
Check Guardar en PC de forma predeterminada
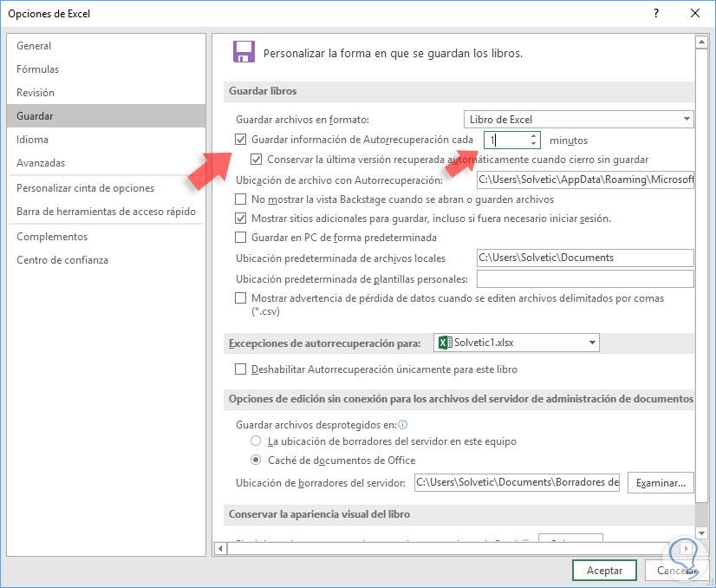pos(241,238)
